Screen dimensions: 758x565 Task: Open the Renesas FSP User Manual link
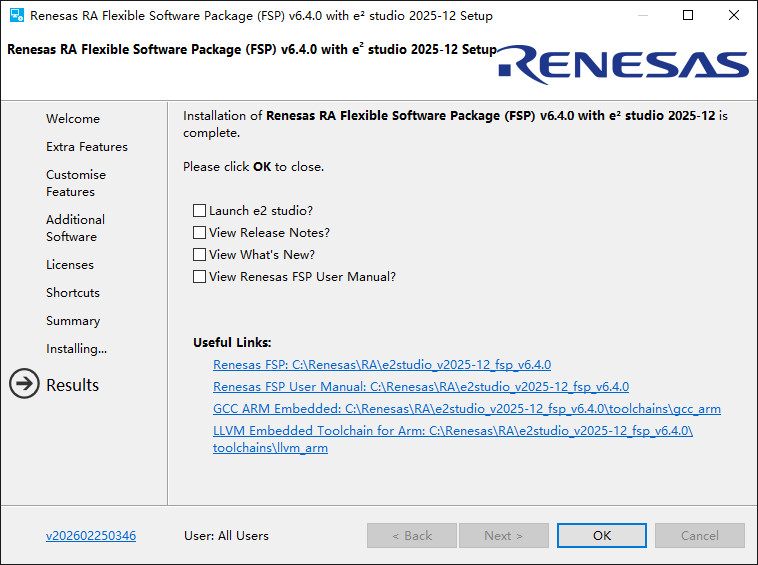coord(421,387)
